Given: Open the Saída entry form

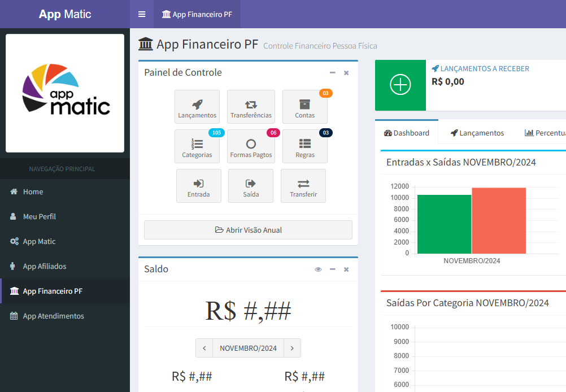Looking at the screenshot, I should (250, 186).
